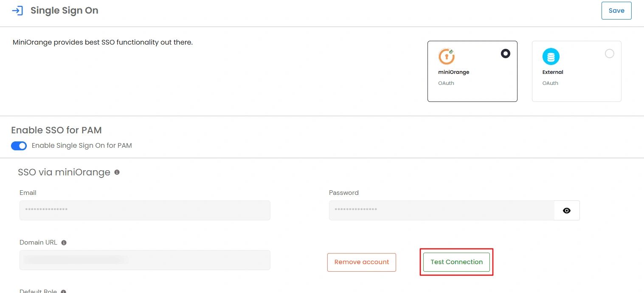Click the "Domain URL" label
This screenshot has height=293, width=644.
[38, 242]
